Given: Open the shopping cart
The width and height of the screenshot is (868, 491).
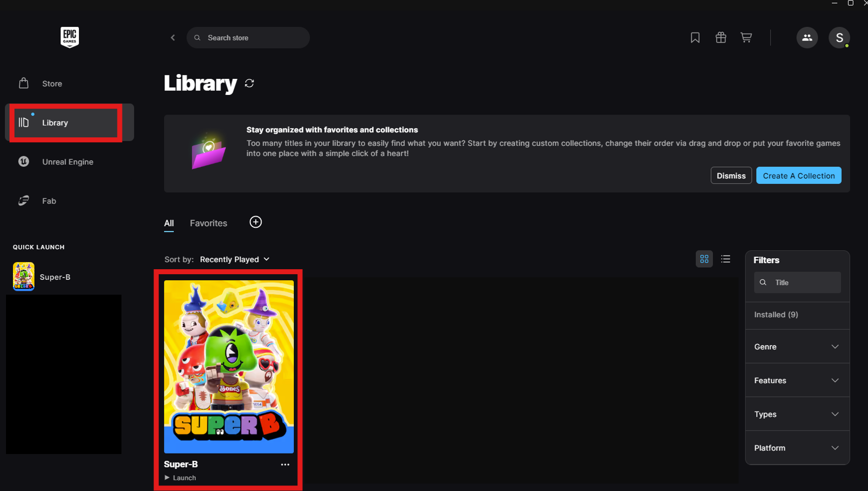Looking at the screenshot, I should [746, 37].
